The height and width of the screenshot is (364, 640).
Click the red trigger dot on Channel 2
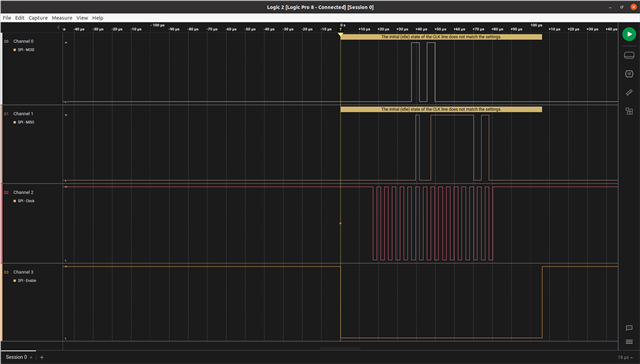click(x=340, y=224)
